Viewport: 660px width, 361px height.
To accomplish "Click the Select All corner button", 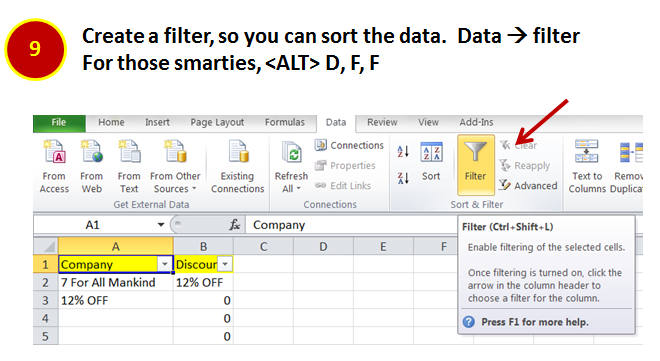I will pyautogui.click(x=45, y=246).
